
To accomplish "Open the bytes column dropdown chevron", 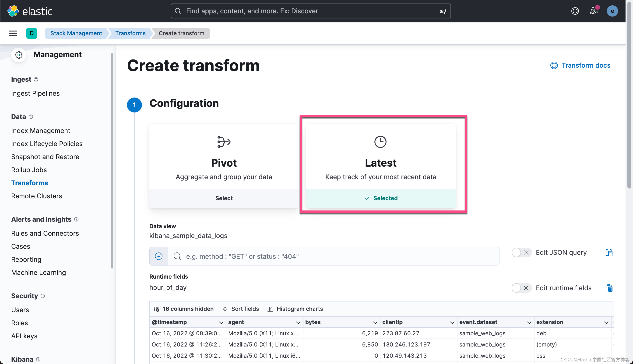I will 375,322.
